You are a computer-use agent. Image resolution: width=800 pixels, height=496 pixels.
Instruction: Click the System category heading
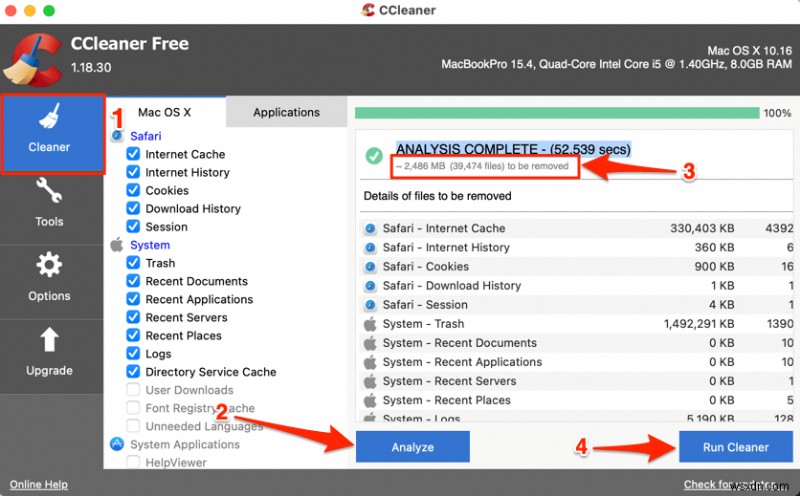point(150,245)
